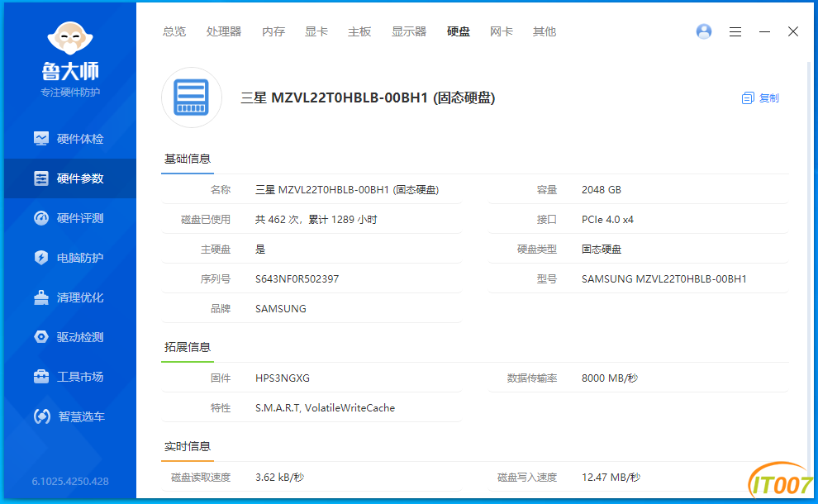The image size is (818, 504).
Task: Click the 主硬盘 value 是
Action: (x=260, y=250)
